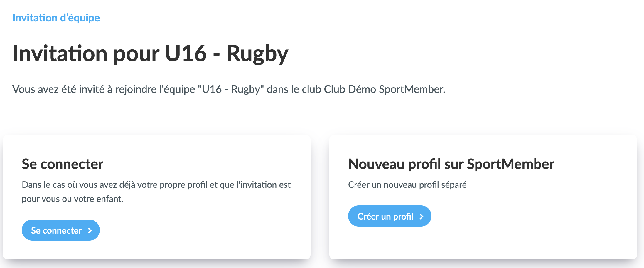Click the arrow icon on Créer un profil
The image size is (644, 268).
[422, 217]
